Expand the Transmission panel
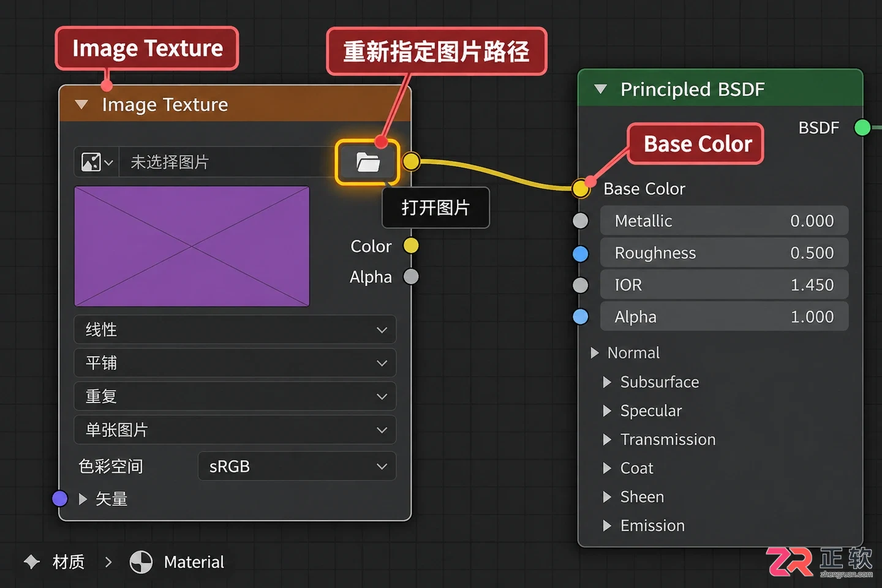882x588 pixels. tap(607, 440)
